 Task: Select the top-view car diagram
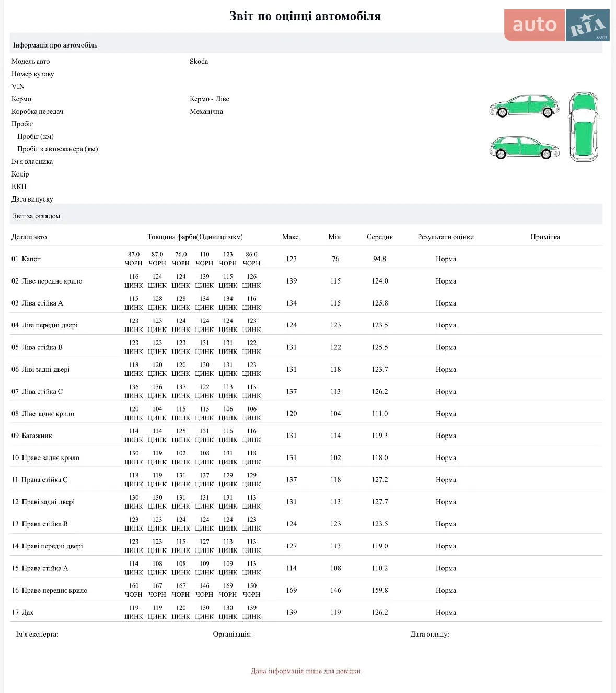(584, 127)
